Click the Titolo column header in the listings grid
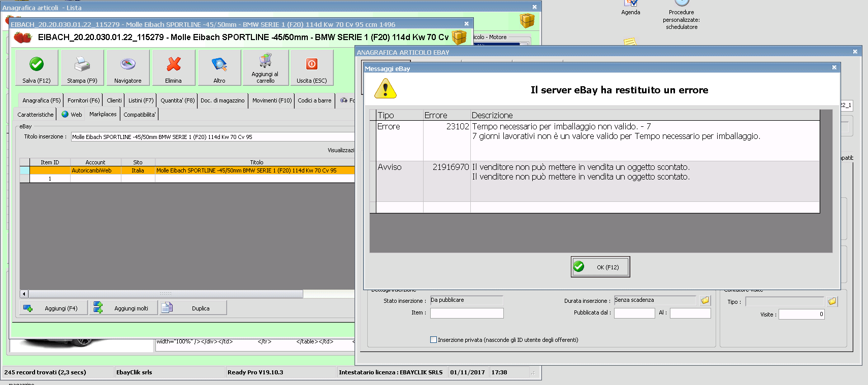The image size is (868, 385). (254, 162)
